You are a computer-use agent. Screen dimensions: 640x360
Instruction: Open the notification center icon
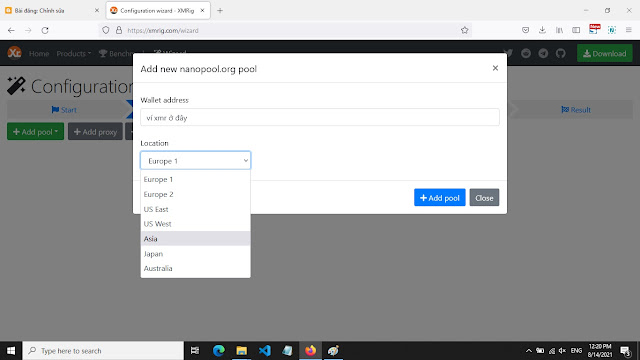click(625, 351)
